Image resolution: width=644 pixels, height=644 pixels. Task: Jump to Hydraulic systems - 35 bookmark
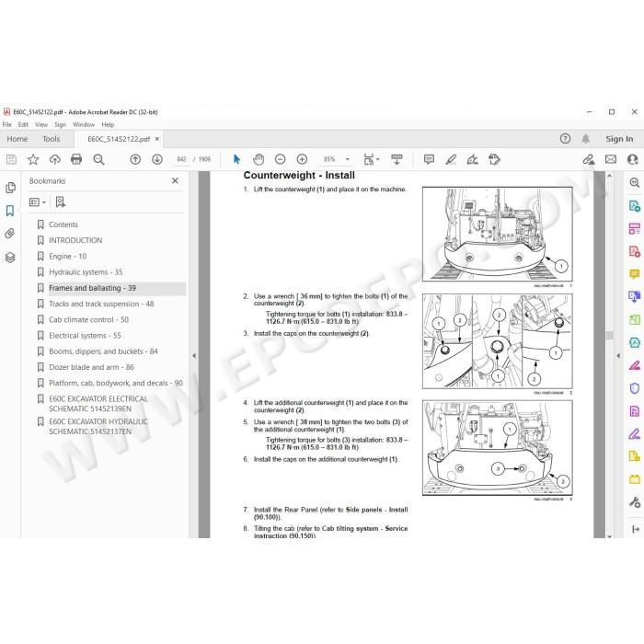click(x=86, y=272)
